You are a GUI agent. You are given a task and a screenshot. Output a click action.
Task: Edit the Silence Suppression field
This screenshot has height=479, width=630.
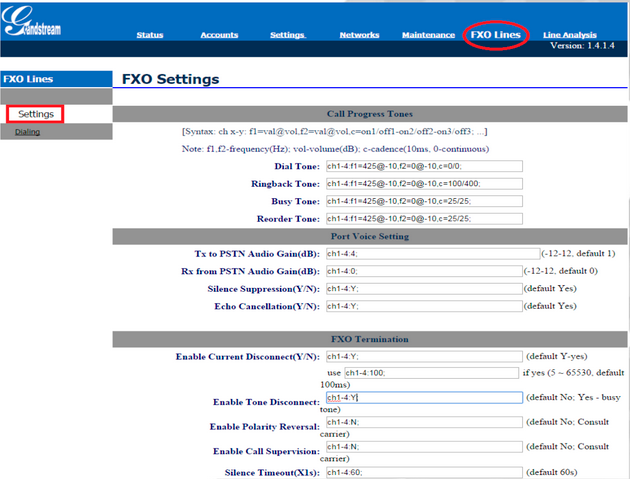[423, 288]
